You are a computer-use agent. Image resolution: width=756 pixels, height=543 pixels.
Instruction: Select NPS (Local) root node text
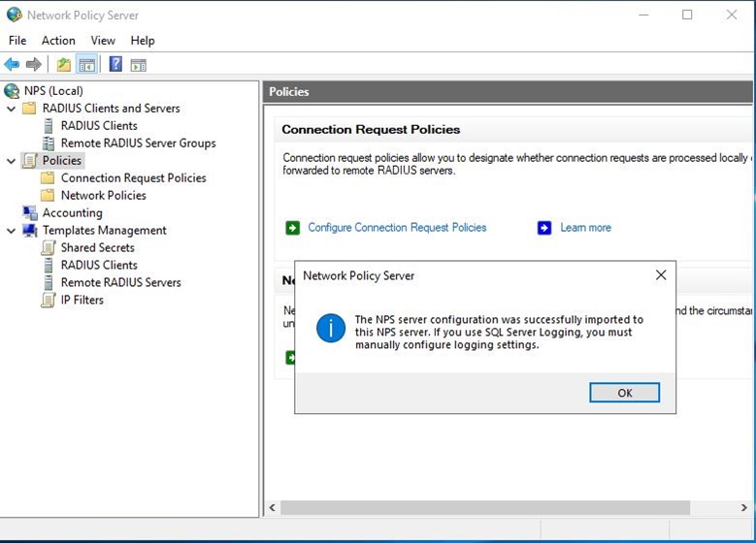click(53, 90)
